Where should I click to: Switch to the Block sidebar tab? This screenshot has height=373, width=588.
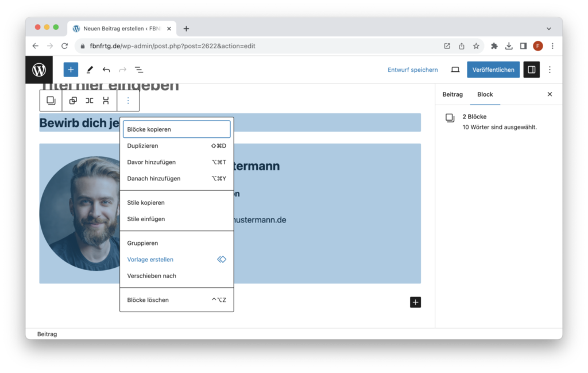[485, 95]
